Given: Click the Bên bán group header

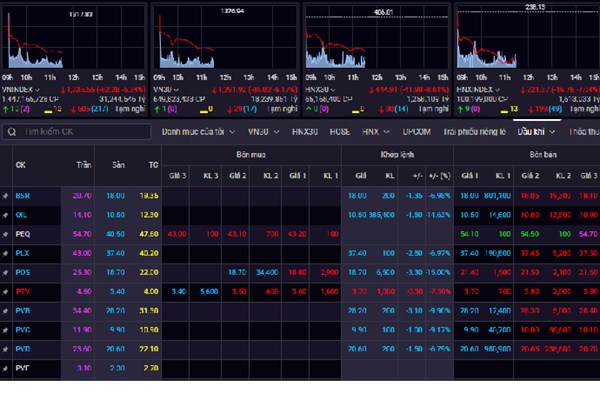Looking at the screenshot, I should (x=543, y=155).
